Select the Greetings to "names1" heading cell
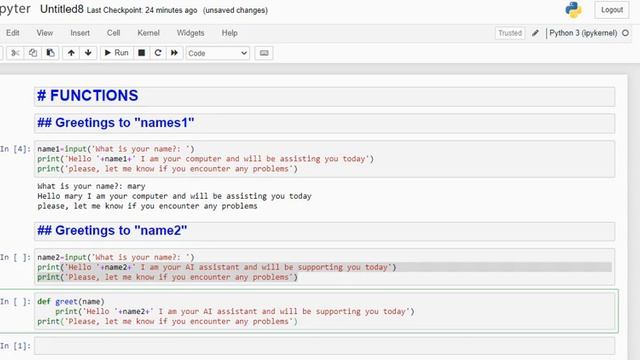640x360 pixels. point(324,123)
